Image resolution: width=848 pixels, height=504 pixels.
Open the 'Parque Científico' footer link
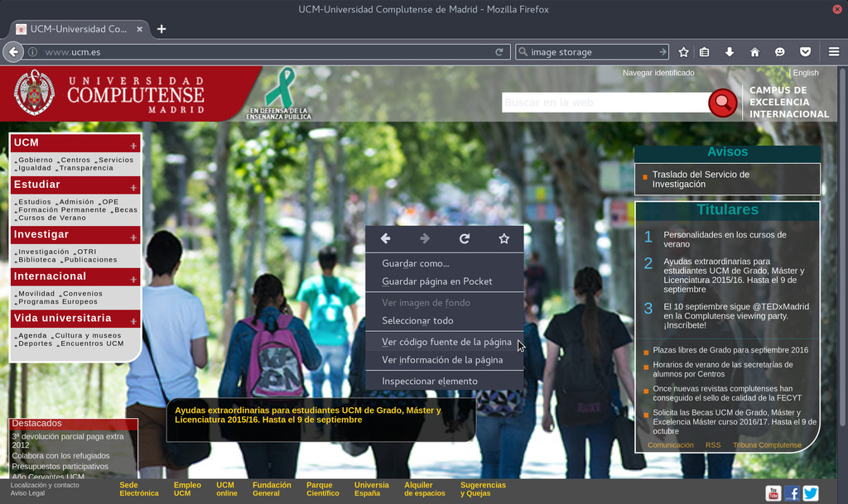(x=323, y=489)
